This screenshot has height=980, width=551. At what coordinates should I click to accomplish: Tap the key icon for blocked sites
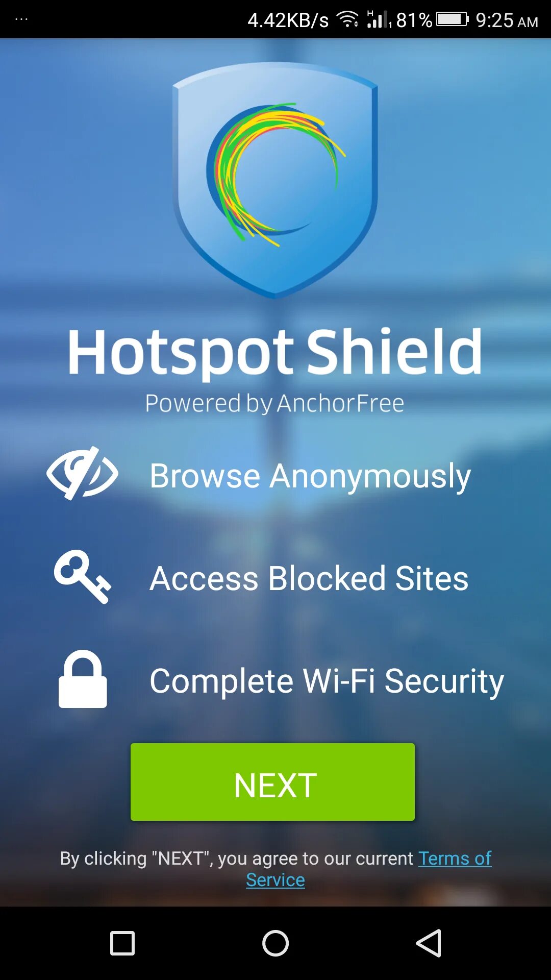point(83,576)
